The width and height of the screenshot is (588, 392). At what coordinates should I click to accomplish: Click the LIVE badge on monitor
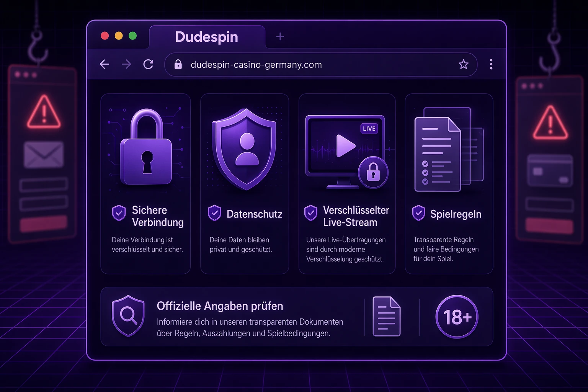pyautogui.click(x=369, y=129)
